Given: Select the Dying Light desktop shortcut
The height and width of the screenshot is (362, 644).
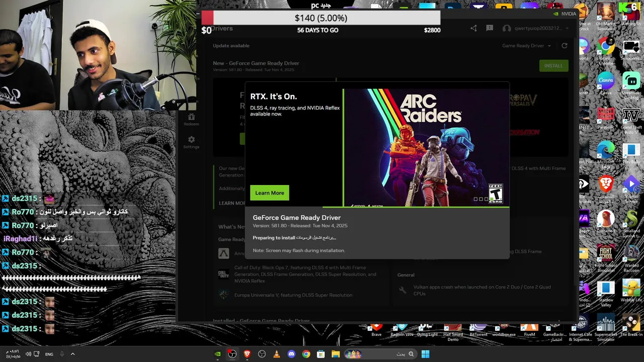Looking at the screenshot, I should pyautogui.click(x=427, y=331).
